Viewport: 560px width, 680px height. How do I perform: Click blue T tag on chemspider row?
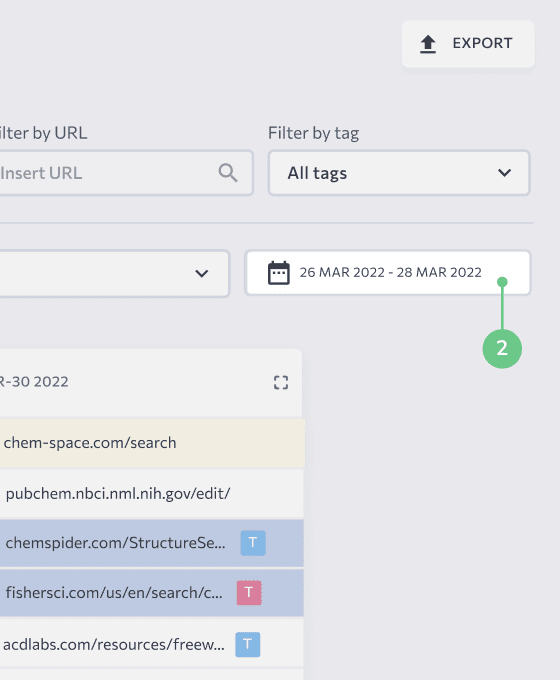click(253, 543)
